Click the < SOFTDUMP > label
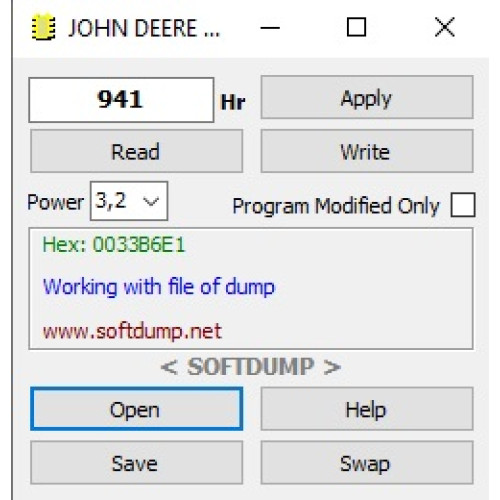Image resolution: width=500 pixels, height=500 pixels. pyautogui.click(x=251, y=367)
